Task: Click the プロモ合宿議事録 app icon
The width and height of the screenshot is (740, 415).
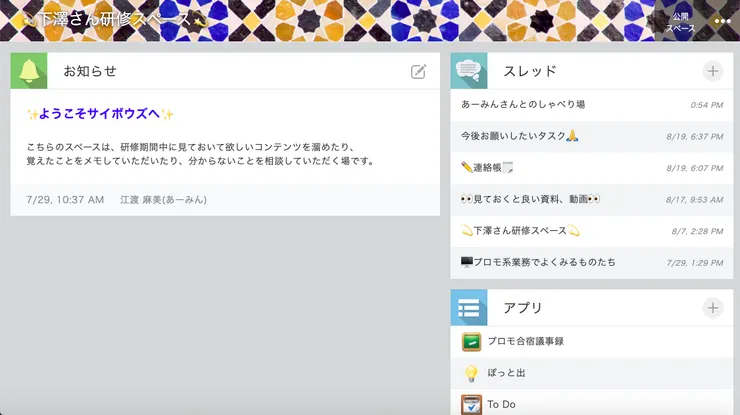Action: (x=471, y=342)
